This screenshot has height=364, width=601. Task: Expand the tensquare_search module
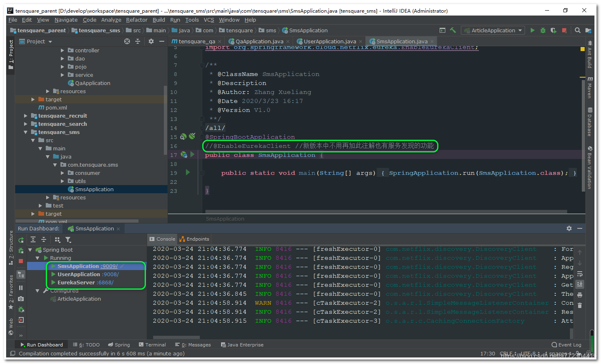(x=26, y=124)
